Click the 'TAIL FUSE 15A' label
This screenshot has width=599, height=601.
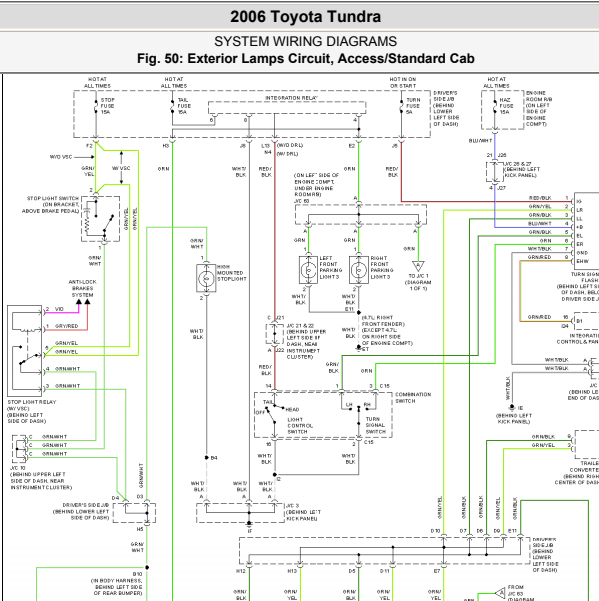(x=184, y=106)
